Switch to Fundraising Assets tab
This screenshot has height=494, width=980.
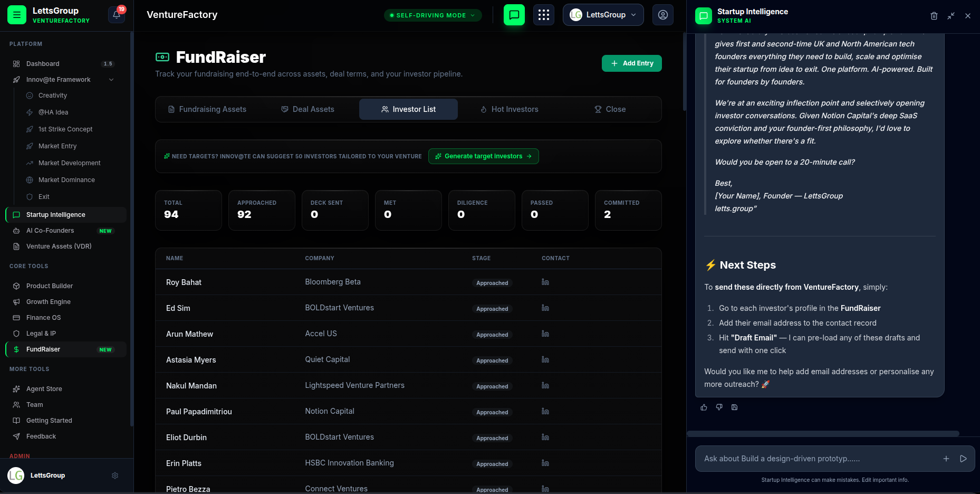pos(207,109)
